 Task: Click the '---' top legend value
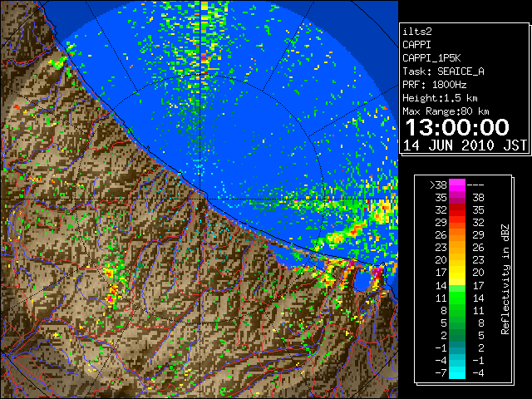point(475,185)
